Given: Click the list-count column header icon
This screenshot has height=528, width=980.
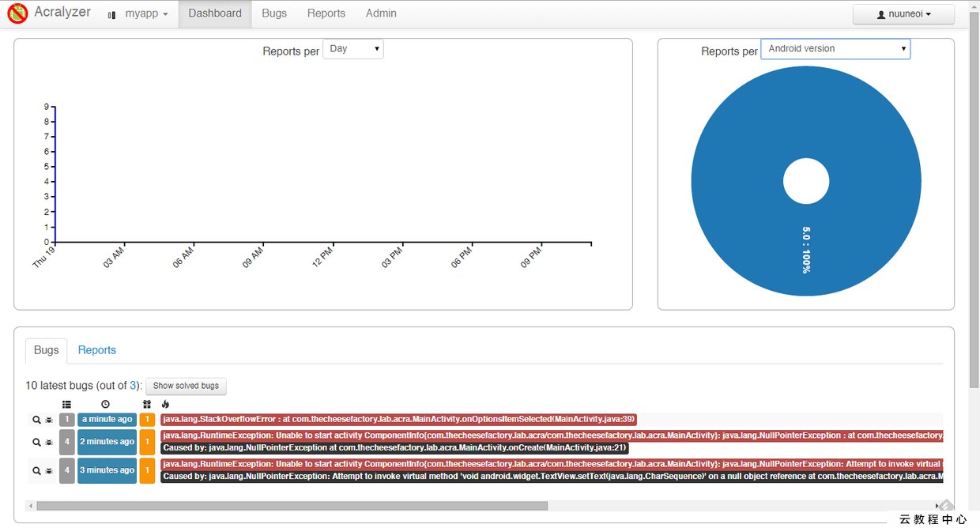Looking at the screenshot, I should tap(67, 405).
